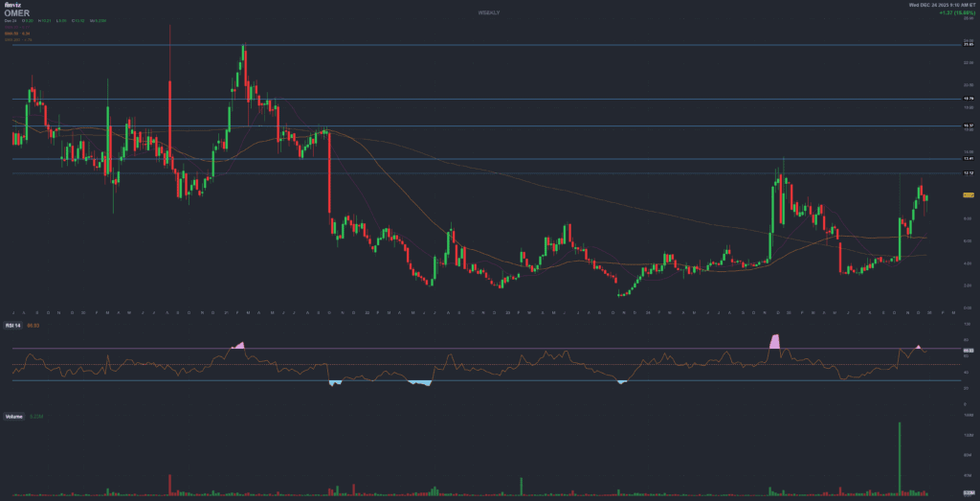Click the OMER ticker symbol

[x=17, y=13]
